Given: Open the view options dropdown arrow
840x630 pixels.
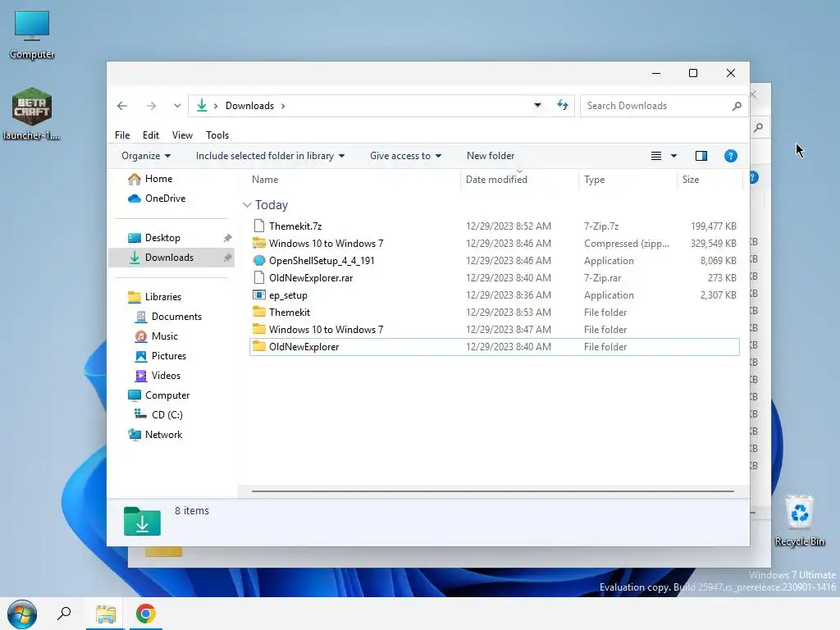Looking at the screenshot, I should pyautogui.click(x=674, y=156).
